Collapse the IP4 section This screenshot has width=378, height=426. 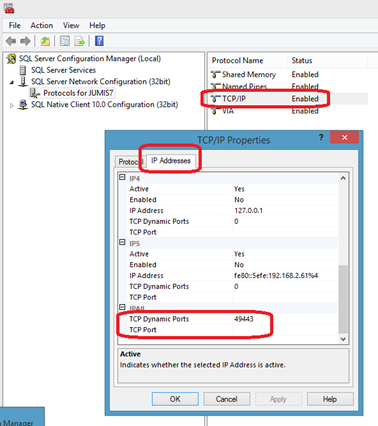[122, 178]
